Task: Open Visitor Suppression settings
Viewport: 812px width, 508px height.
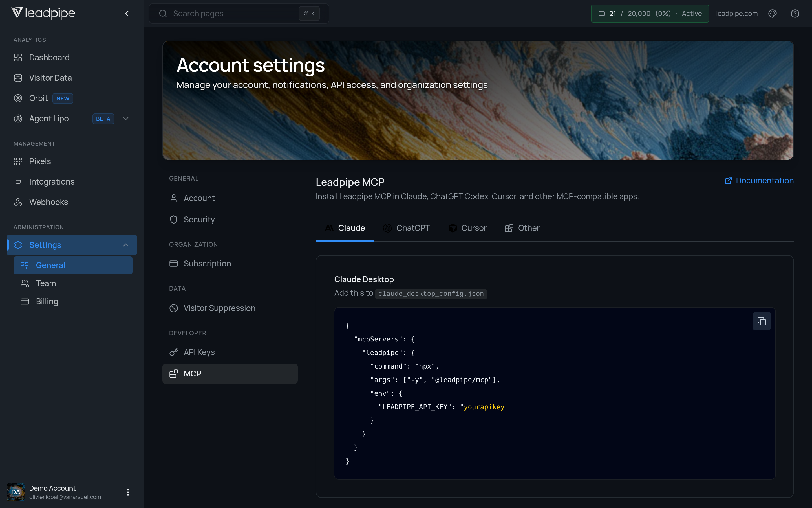Action: point(230,308)
